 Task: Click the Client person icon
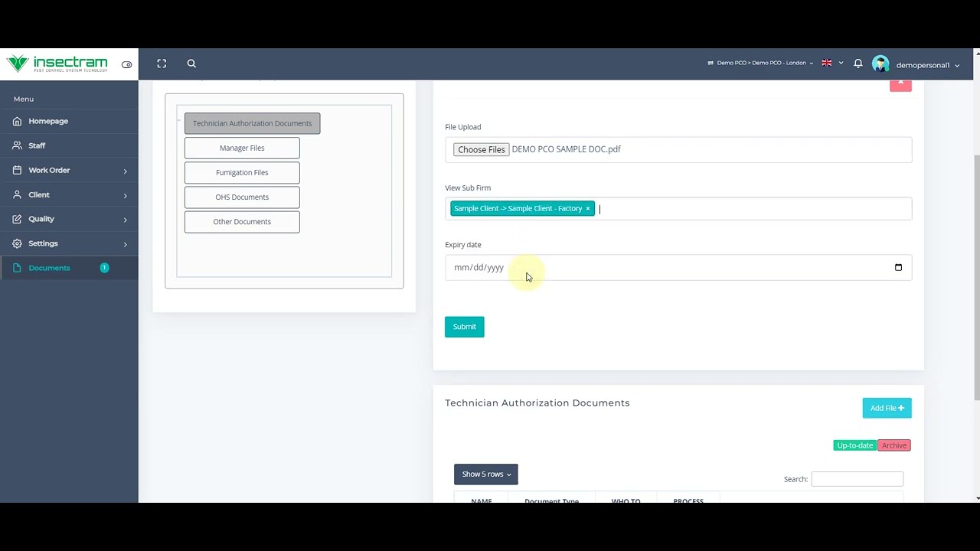click(x=17, y=194)
